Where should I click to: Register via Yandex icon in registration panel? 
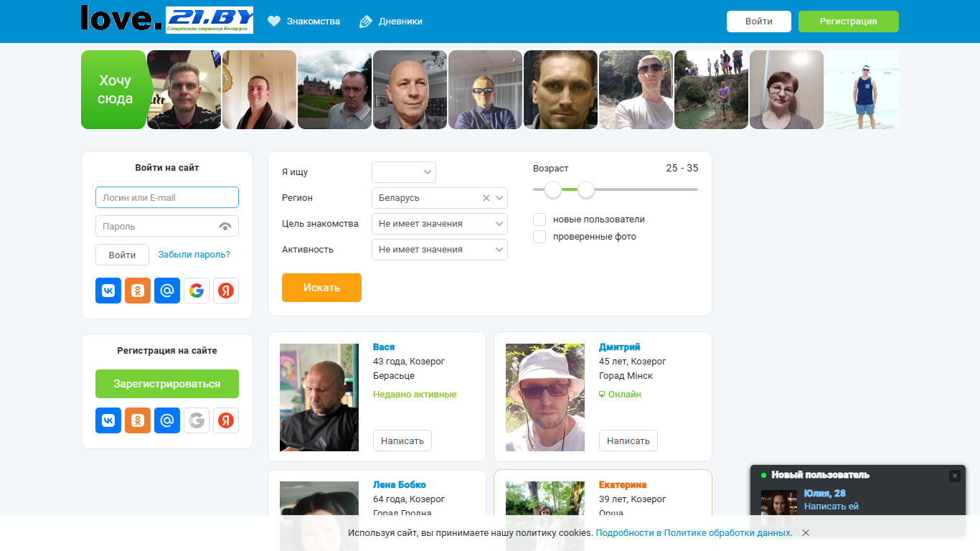pos(226,420)
